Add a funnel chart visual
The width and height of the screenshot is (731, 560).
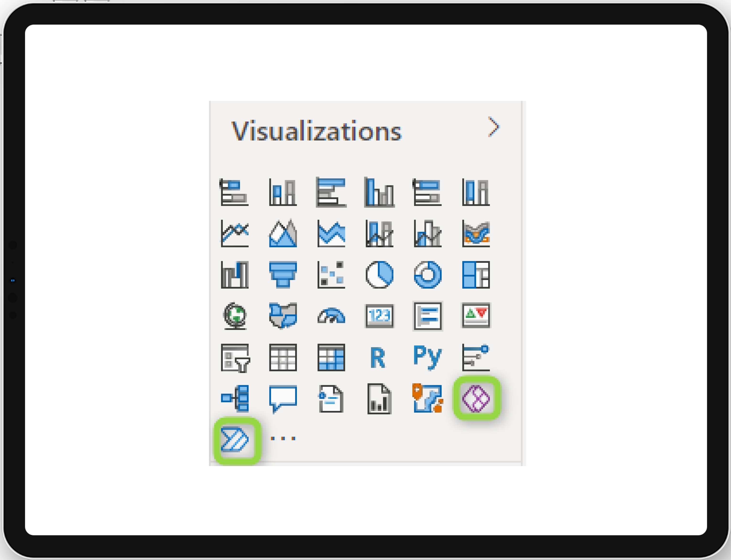coord(283,275)
